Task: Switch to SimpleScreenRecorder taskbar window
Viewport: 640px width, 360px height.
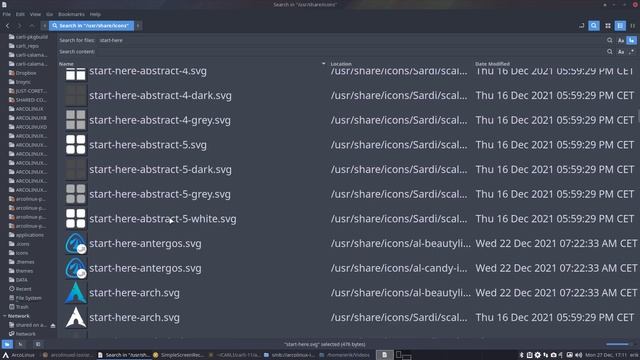Action: pyautogui.click(x=178, y=355)
